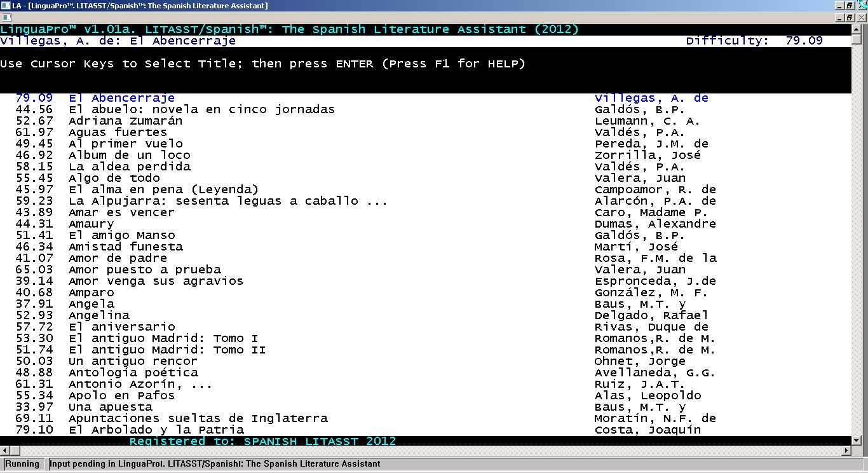The image size is (868, 473).
Task: Click horizontal scrollbar left arrow
Action: [5, 451]
